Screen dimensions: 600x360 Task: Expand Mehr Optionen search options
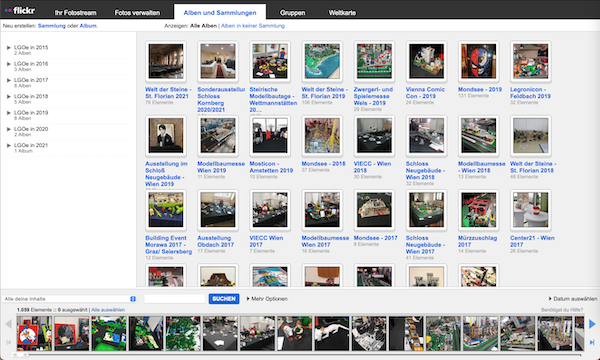[267, 299]
